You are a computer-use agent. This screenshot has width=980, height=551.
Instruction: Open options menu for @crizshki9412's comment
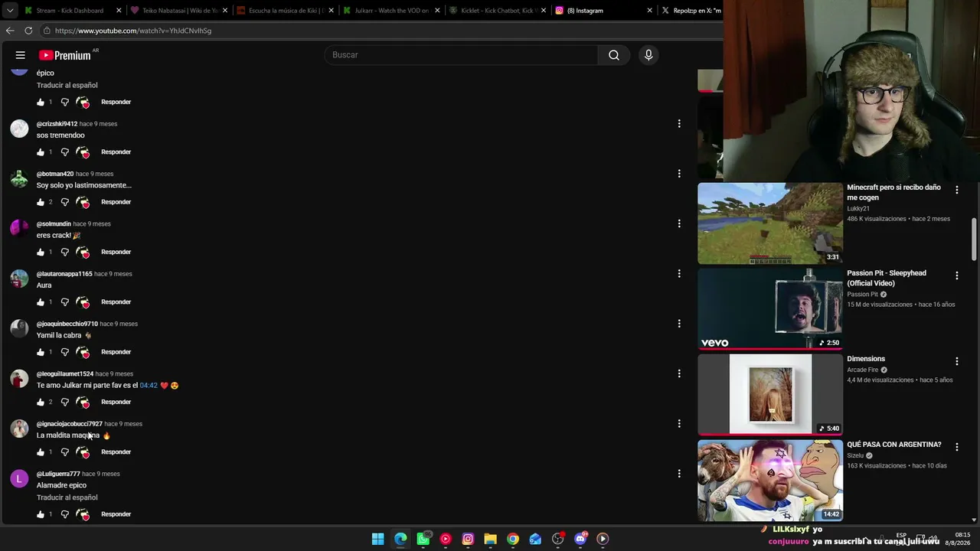tap(679, 124)
